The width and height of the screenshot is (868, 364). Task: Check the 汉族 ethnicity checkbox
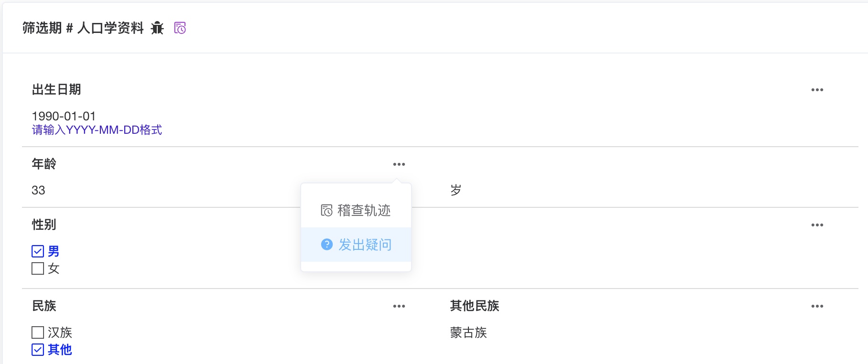click(37, 332)
